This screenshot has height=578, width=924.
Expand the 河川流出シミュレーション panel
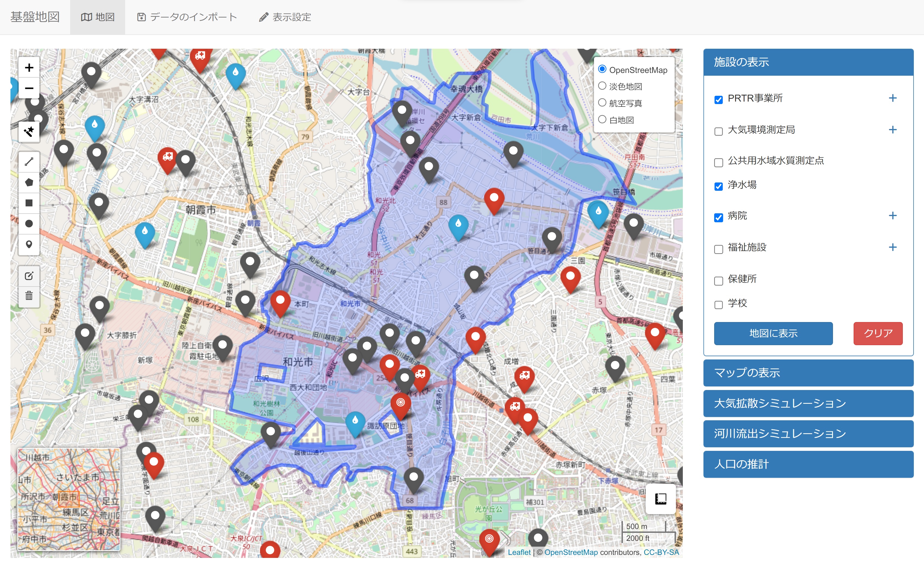click(808, 433)
